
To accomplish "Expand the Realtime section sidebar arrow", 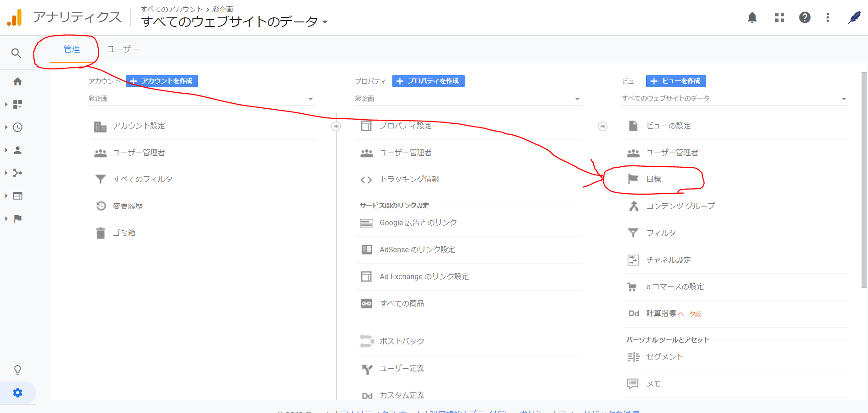I will tap(6, 127).
